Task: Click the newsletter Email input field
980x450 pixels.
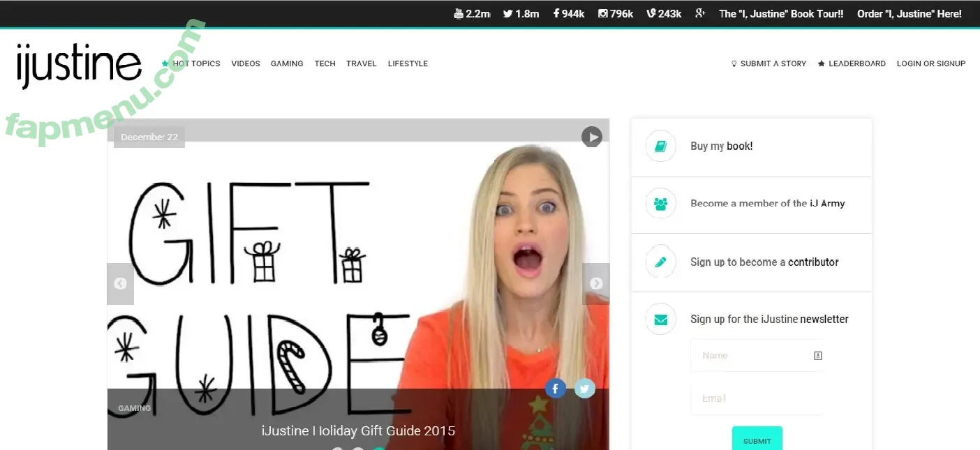Action: pyautogui.click(x=757, y=398)
